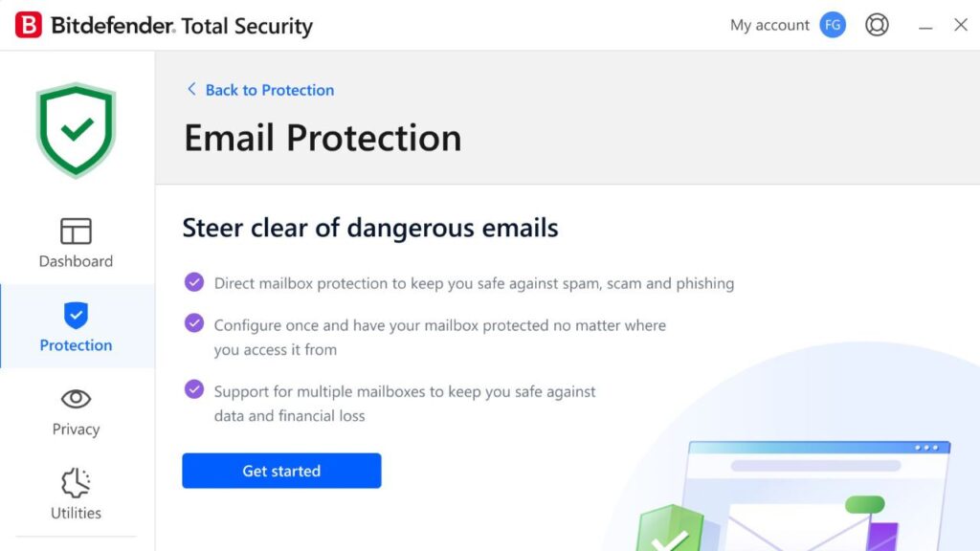Click the Protection shield icon in sidebar

coord(76,315)
